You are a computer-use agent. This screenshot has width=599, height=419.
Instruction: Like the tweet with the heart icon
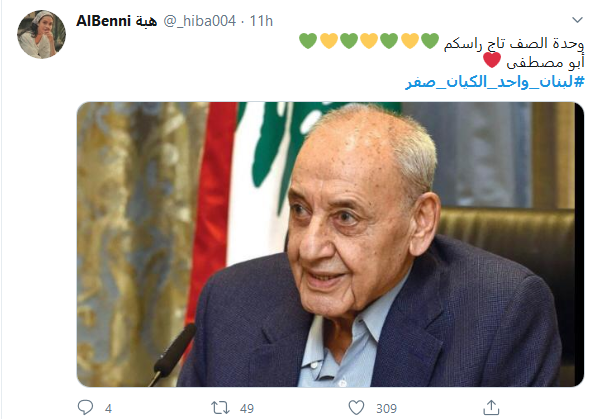[356, 408]
